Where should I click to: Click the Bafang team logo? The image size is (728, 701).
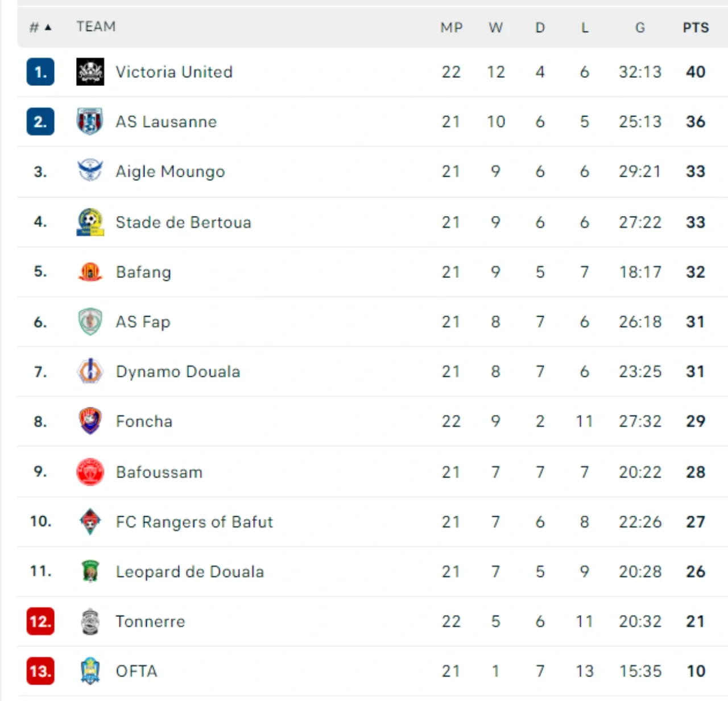point(90,272)
